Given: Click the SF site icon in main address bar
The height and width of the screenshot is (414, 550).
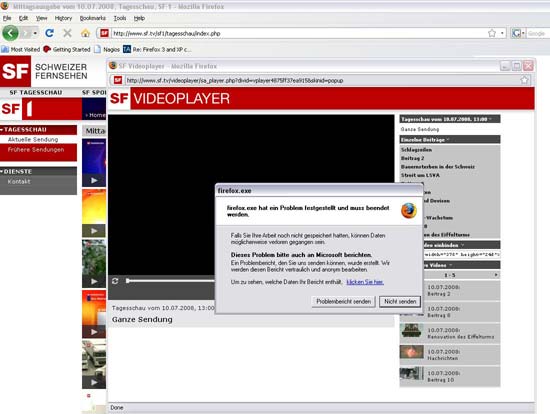Looking at the screenshot, I should pyautogui.click(x=104, y=33).
